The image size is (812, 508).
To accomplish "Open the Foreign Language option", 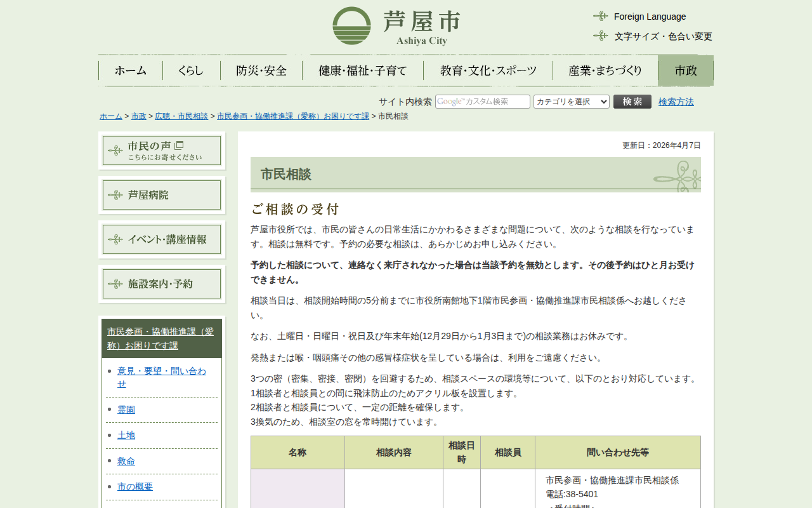I will pos(649,17).
